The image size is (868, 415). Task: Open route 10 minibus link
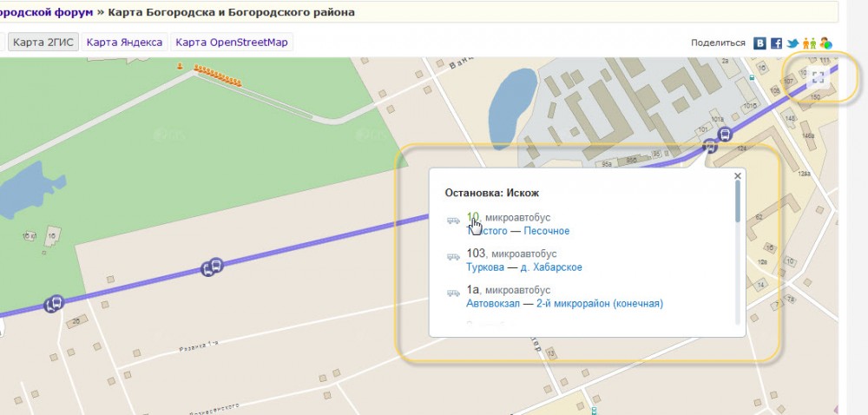click(x=472, y=217)
